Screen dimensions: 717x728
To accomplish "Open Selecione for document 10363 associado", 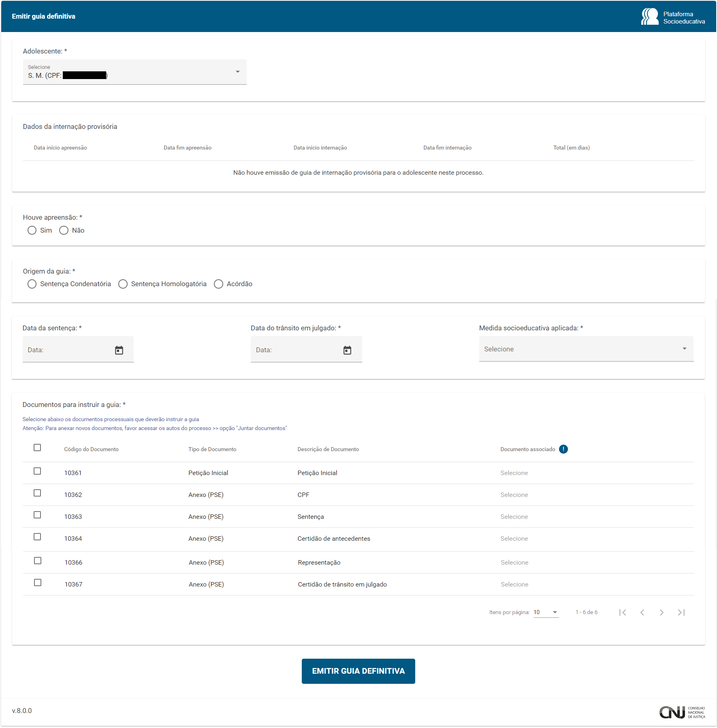I will coord(514,517).
